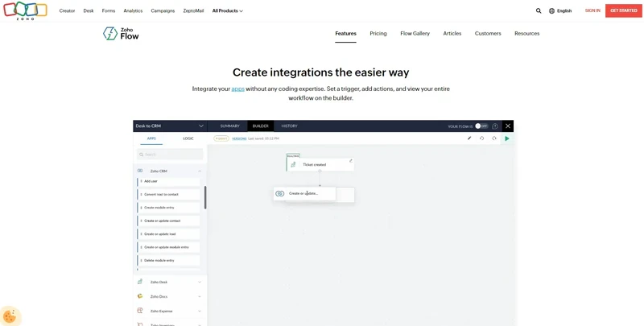Click the Zoho Expense app icon
Image resolution: width=644 pixels, height=326 pixels.
click(x=140, y=311)
